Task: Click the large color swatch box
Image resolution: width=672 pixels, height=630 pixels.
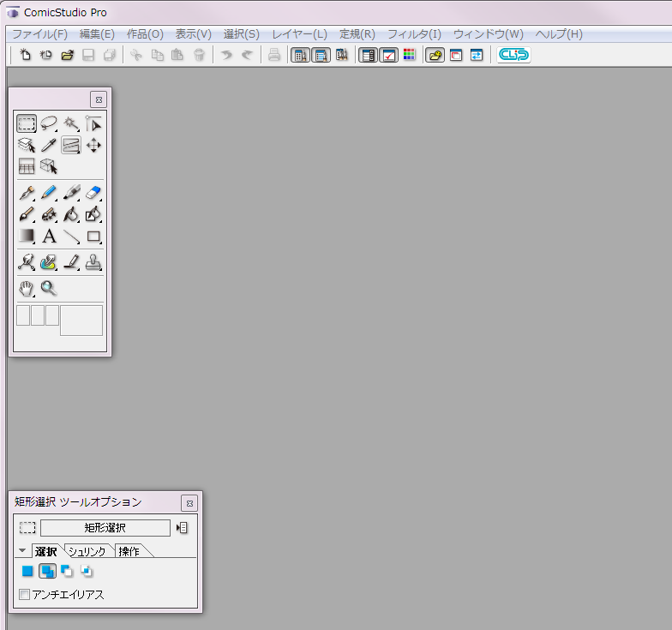Action: click(81, 321)
